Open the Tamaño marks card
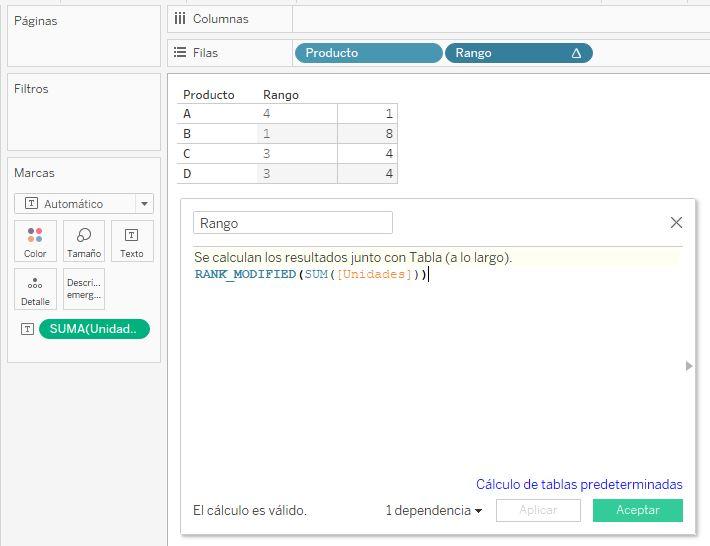This screenshot has height=546, width=710. click(84, 241)
